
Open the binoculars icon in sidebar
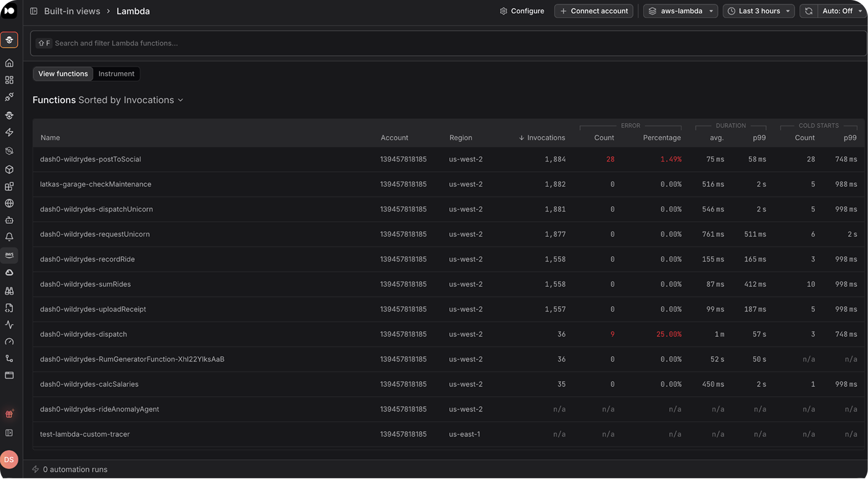(x=9, y=291)
